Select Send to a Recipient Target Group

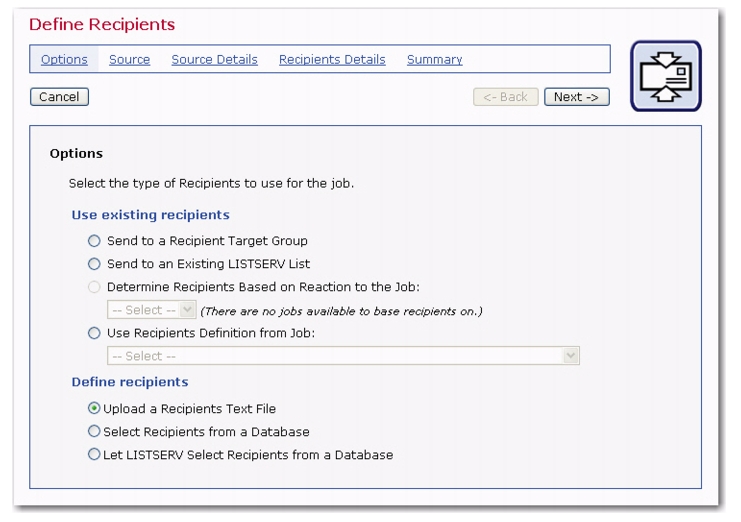pyautogui.click(x=95, y=241)
